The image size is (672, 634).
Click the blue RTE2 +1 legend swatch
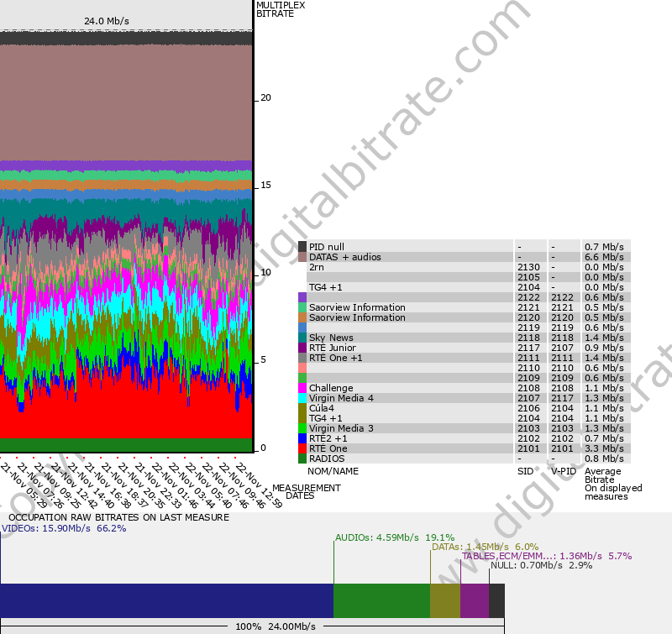tap(302, 438)
